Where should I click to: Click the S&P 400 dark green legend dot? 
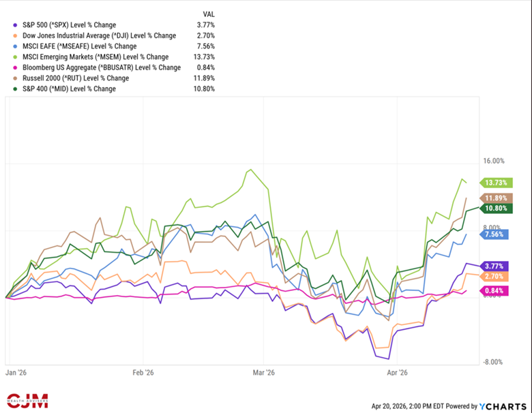(15, 89)
